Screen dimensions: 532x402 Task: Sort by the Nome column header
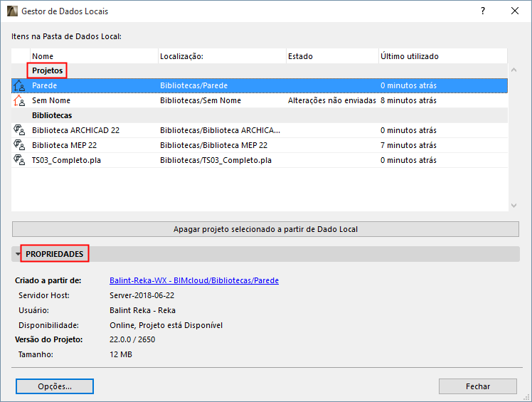pos(95,56)
